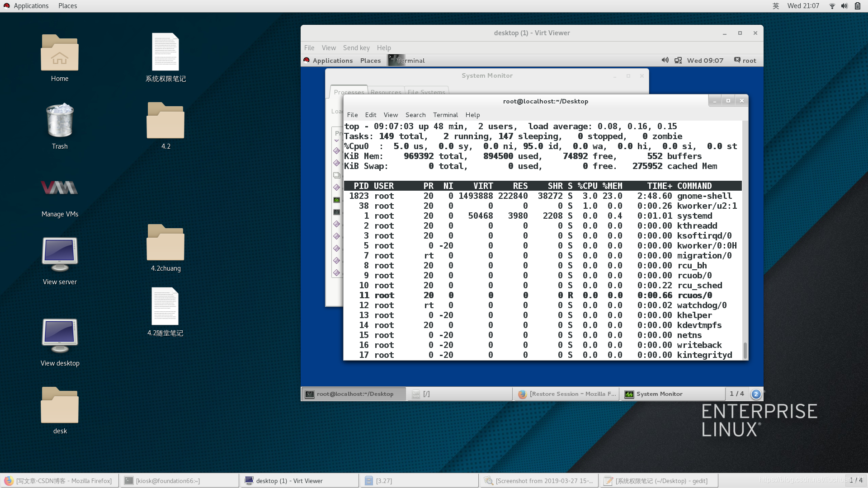Click host taskbar desktop (1) Virt Viewer button
Screen dimensions: 868x488
pos(299,481)
